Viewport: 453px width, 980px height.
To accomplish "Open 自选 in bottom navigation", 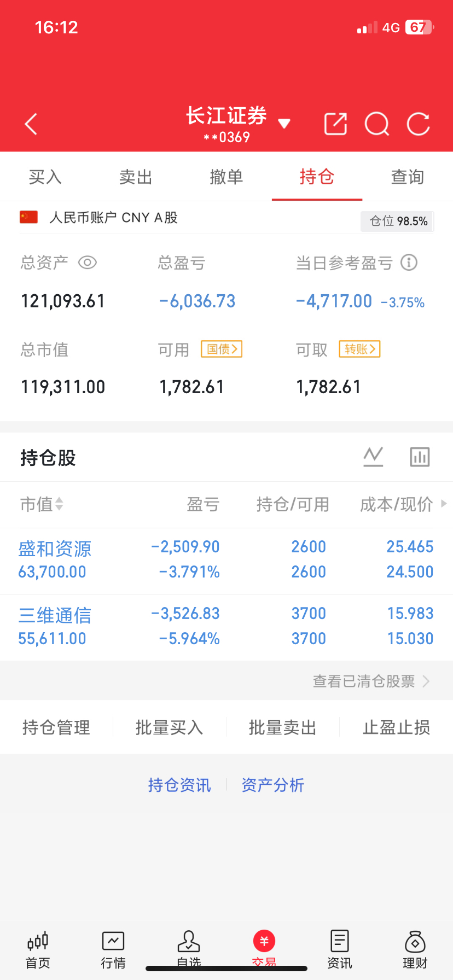I will point(189,950).
